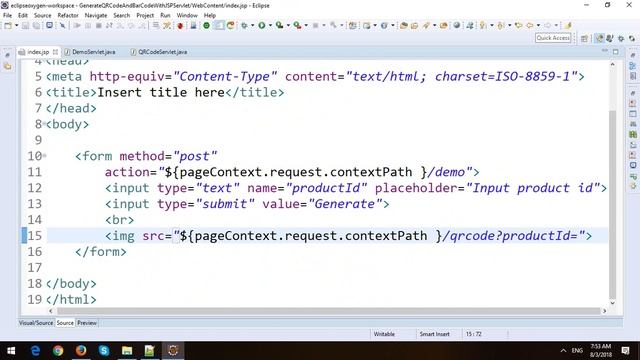This screenshot has height=360, width=640.
Task: Click the Open Perspective icon
Action: tap(584, 38)
